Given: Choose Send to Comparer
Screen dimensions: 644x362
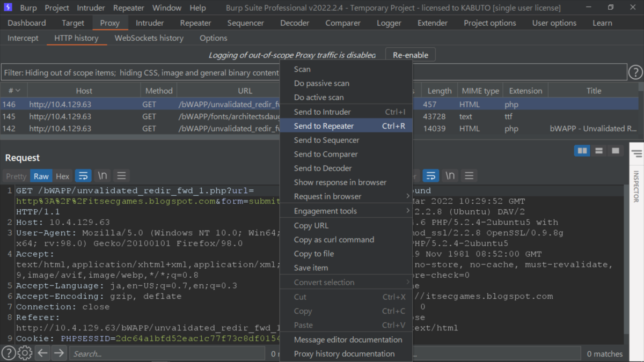Looking at the screenshot, I should click(346, 154).
